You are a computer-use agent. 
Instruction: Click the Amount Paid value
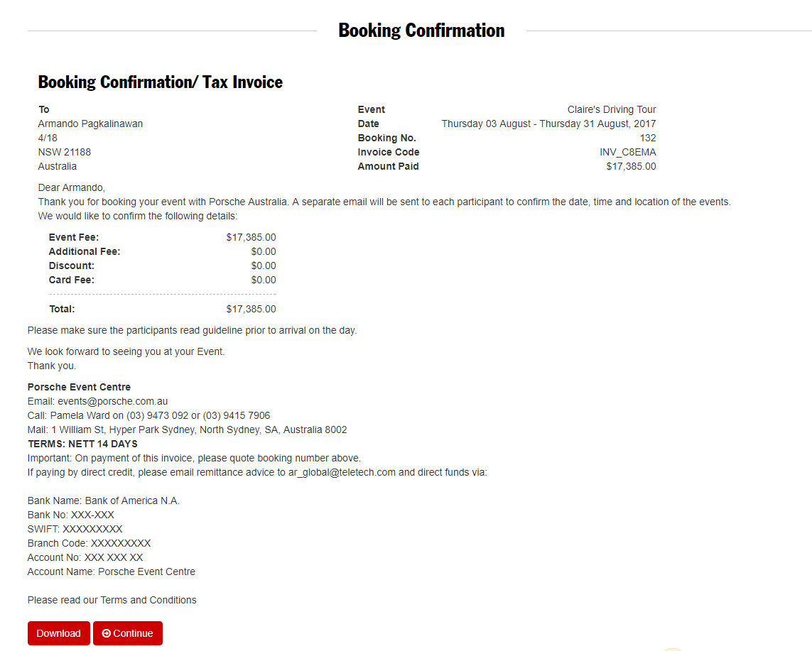631,166
